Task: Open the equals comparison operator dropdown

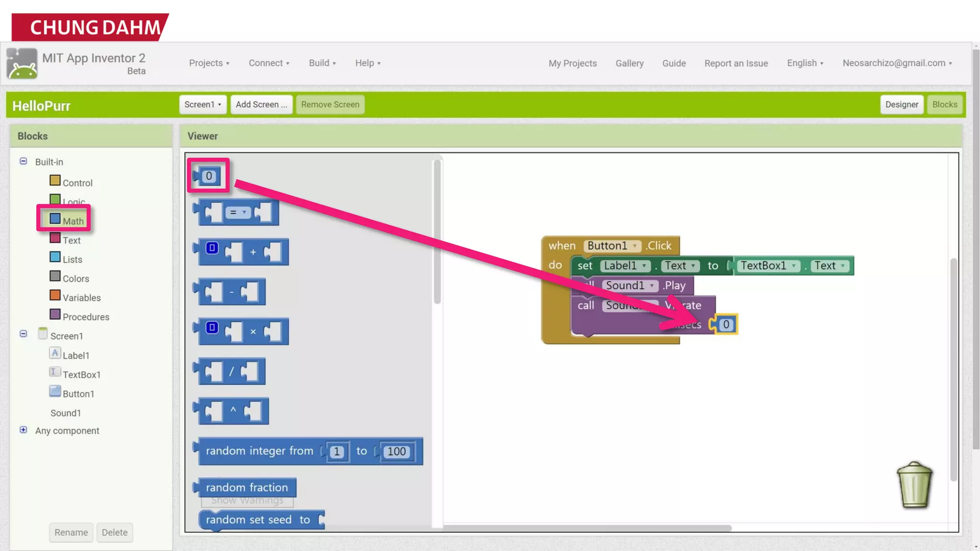Action: click(238, 212)
